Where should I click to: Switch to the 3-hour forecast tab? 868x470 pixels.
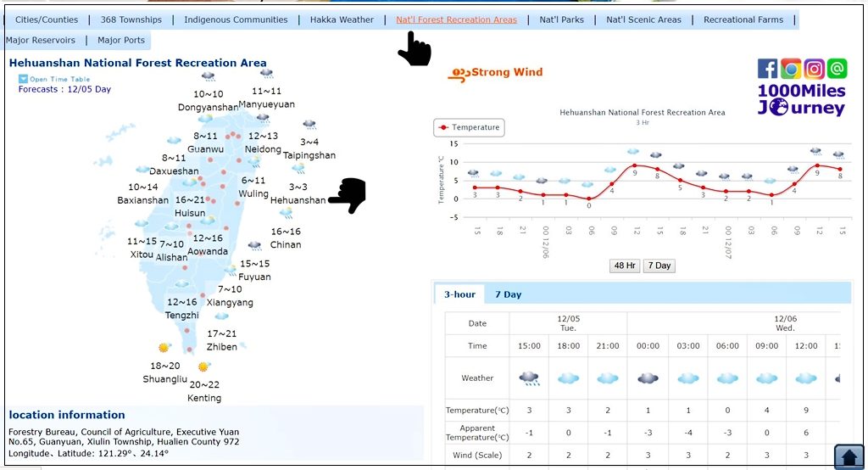[459, 294]
